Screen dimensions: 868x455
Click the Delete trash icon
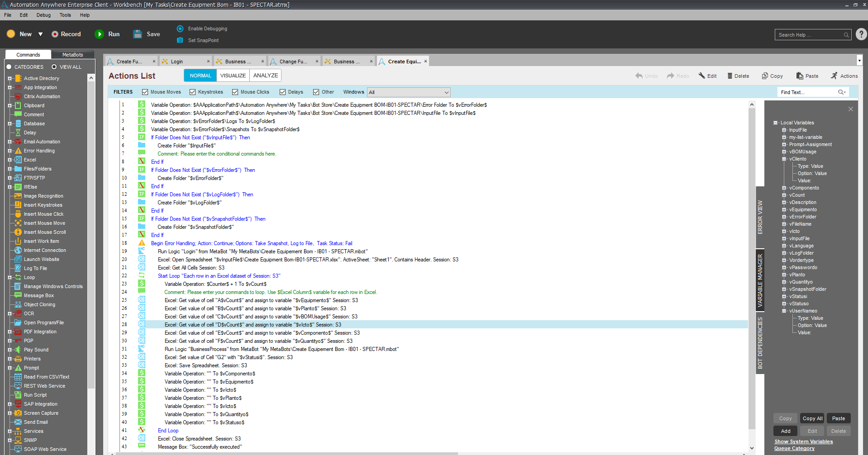pos(730,76)
